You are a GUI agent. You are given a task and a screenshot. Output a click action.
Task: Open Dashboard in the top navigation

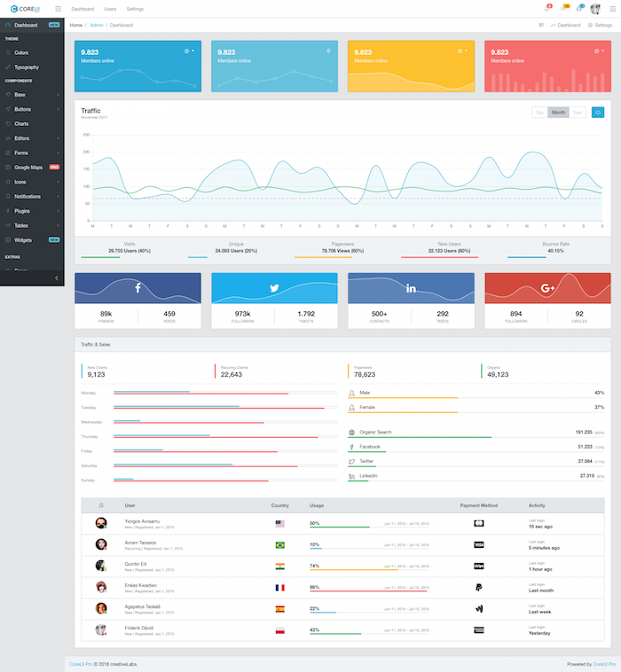(83, 9)
